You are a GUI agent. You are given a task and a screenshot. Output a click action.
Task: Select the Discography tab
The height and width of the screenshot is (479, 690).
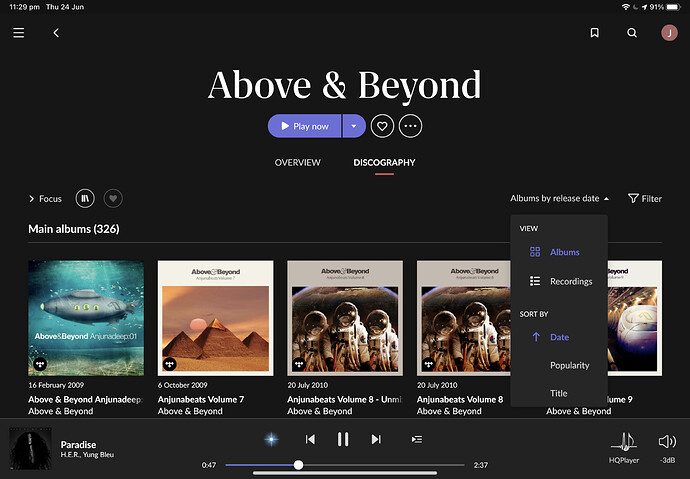pos(384,162)
